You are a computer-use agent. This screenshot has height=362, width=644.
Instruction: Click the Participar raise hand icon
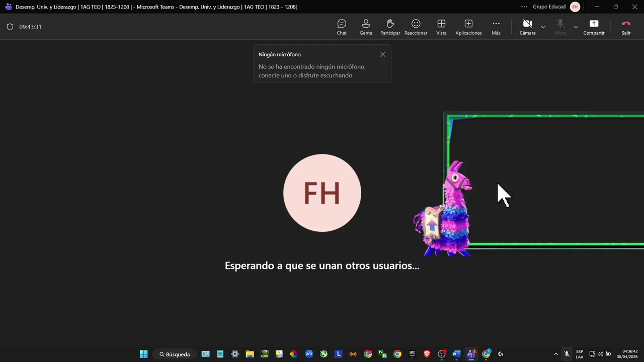point(390,27)
